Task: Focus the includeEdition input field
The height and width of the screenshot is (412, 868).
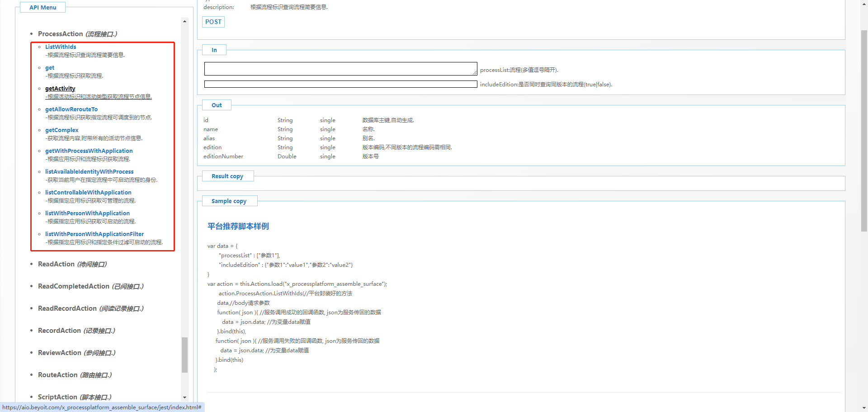Action: [341, 84]
